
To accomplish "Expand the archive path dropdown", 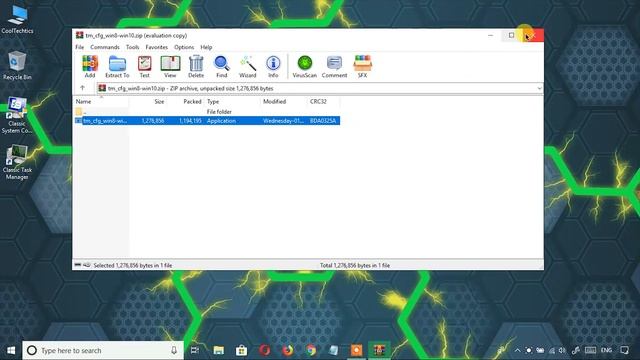I will [x=539, y=88].
